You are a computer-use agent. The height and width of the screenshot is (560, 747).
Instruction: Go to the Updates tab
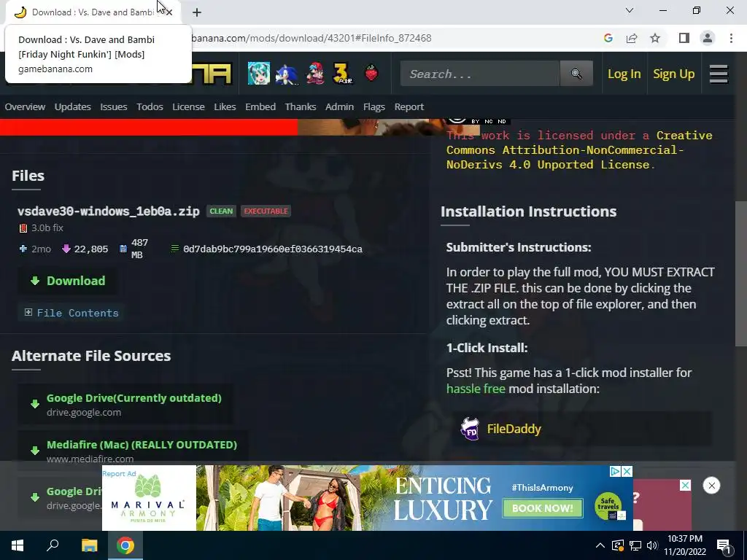(x=72, y=106)
